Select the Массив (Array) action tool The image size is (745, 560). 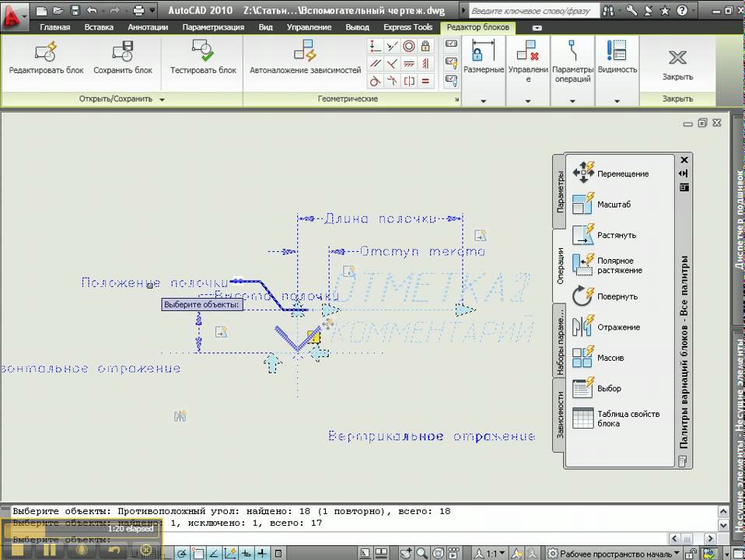click(x=583, y=358)
